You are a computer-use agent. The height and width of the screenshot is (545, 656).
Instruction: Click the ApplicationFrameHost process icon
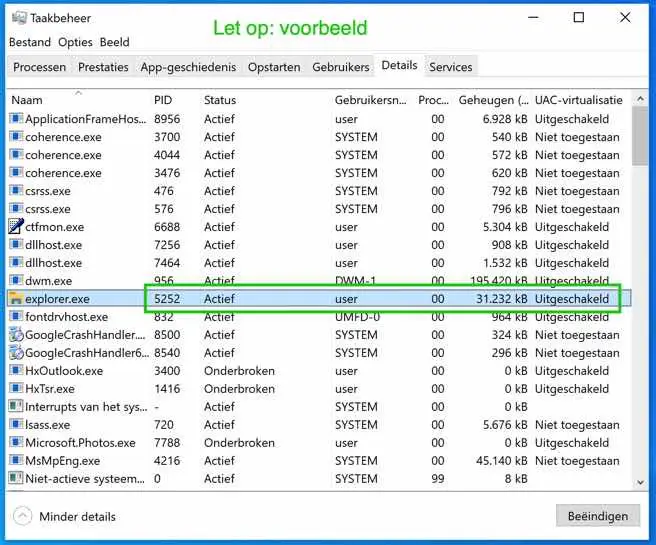[16, 118]
